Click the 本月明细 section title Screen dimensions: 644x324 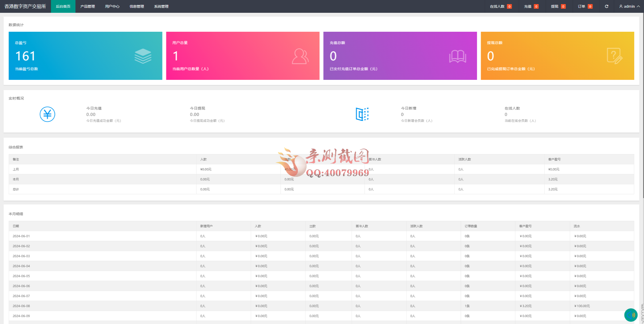coord(16,214)
